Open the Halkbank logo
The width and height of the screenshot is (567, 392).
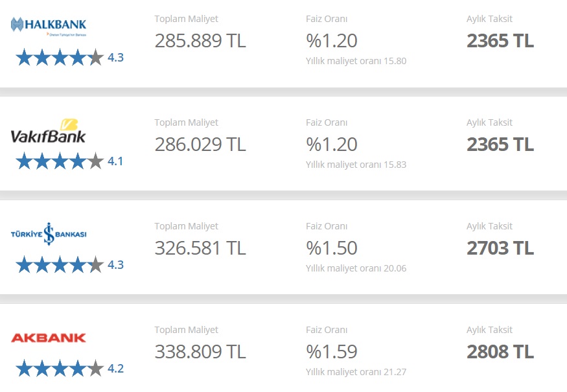49,27
